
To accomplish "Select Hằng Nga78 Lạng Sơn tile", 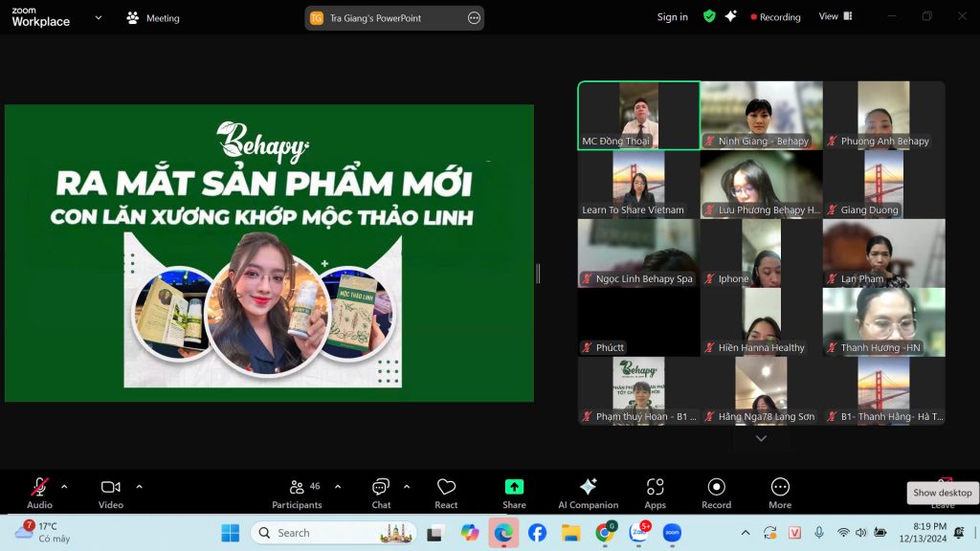I will tap(761, 390).
